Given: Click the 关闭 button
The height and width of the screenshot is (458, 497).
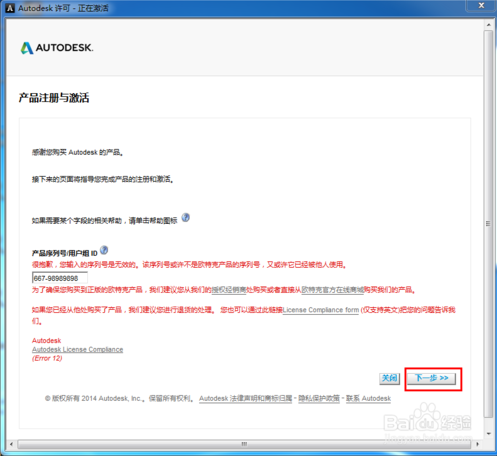Looking at the screenshot, I should point(389,378).
